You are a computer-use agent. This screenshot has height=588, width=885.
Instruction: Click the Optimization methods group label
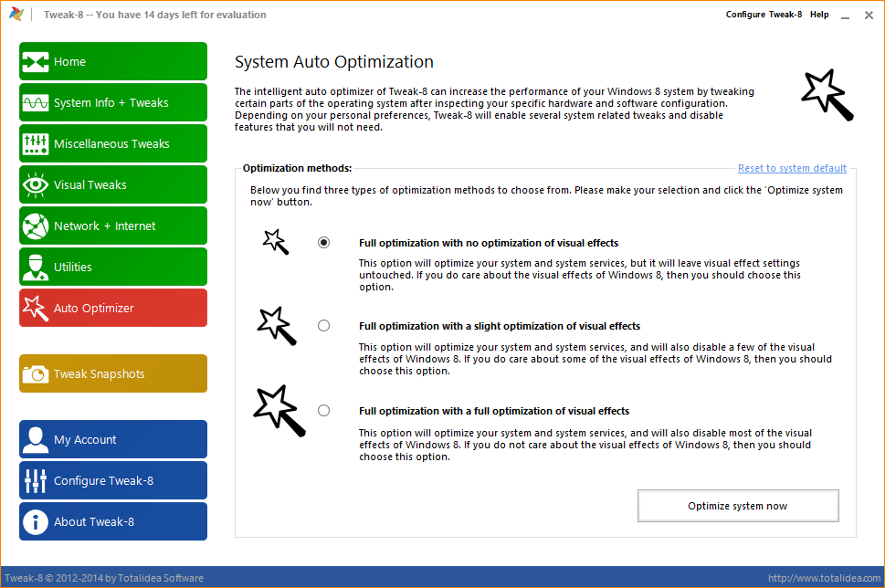[297, 168]
